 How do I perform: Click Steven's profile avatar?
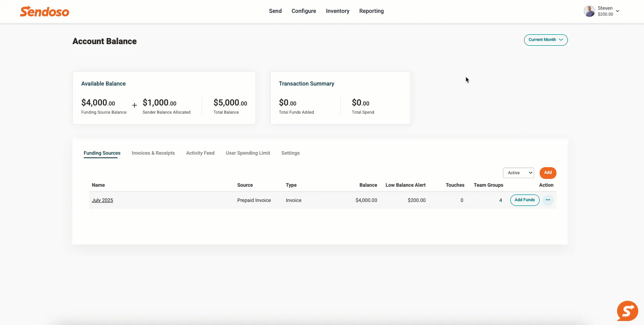click(x=589, y=11)
